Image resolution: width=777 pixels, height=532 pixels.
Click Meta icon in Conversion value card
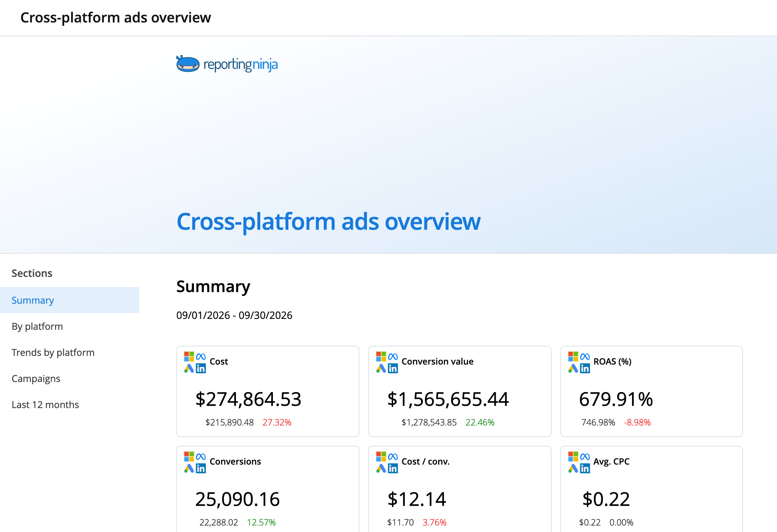point(393,357)
